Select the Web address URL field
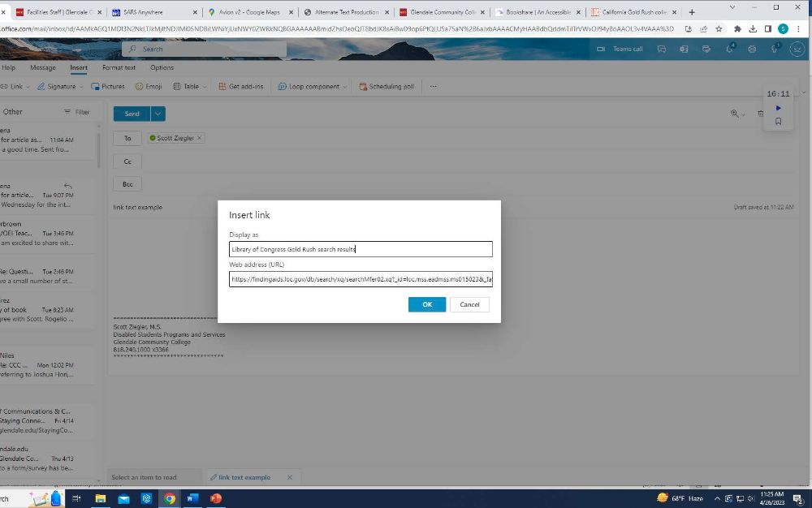 point(361,278)
